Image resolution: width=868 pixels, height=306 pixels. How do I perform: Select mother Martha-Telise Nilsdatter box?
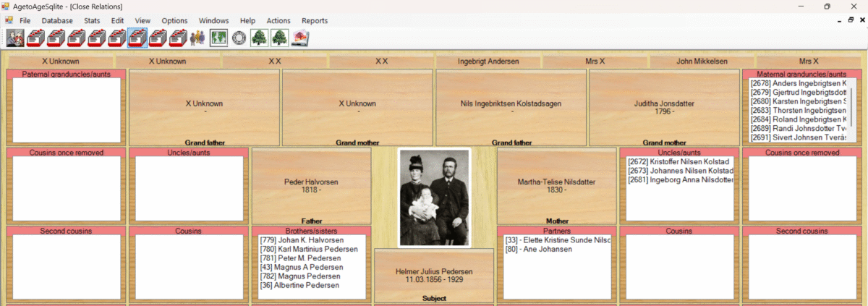557,186
